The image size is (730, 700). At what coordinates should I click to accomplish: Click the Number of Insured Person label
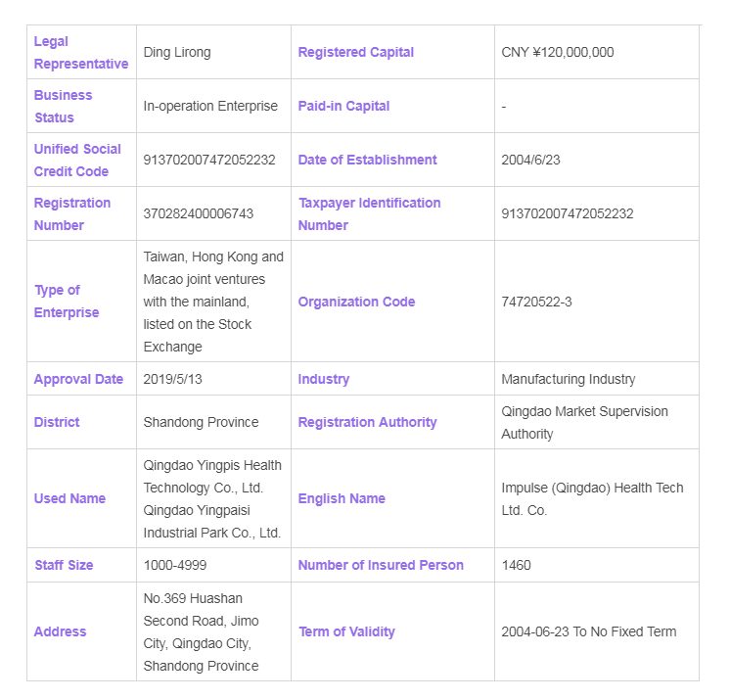381,565
